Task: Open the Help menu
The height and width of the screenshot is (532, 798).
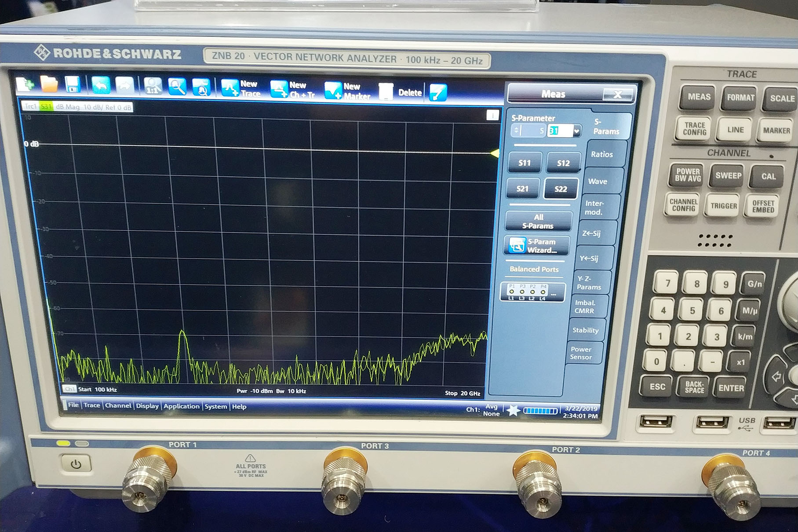Action: [239, 407]
